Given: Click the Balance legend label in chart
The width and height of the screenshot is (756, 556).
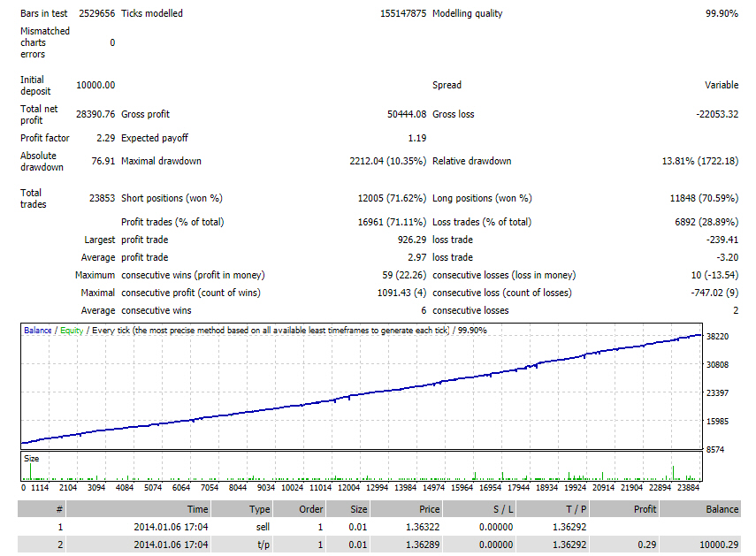Looking at the screenshot, I should click(38, 331).
